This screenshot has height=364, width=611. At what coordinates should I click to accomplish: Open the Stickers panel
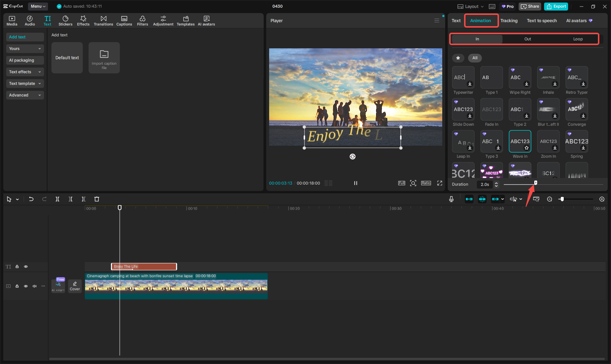coord(65,21)
